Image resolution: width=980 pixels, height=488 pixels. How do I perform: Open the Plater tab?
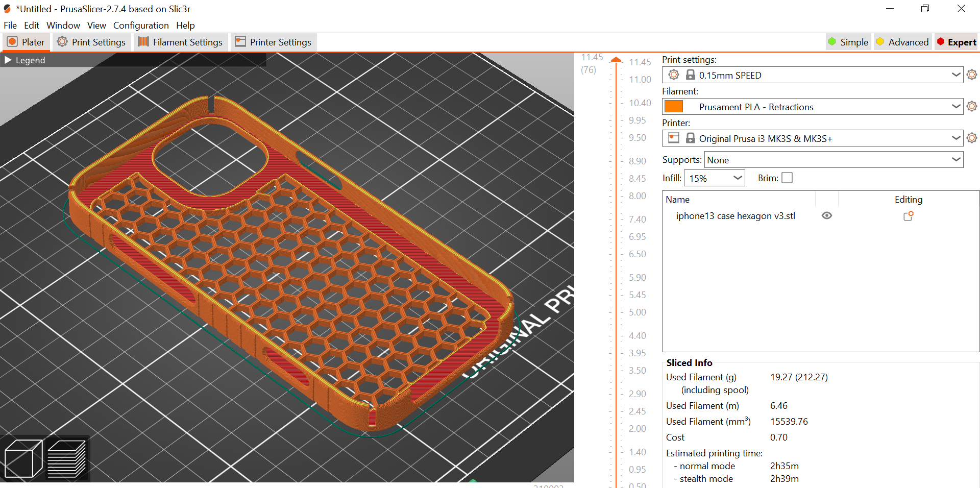pos(26,42)
